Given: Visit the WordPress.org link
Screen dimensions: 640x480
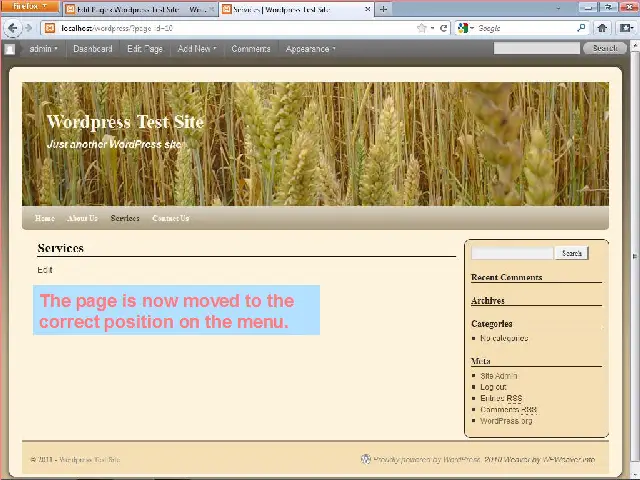Looking at the screenshot, I should (506, 420).
